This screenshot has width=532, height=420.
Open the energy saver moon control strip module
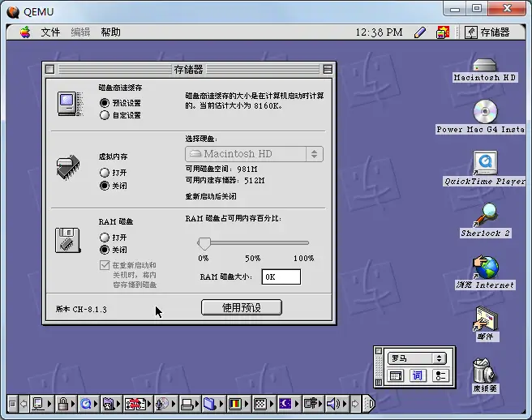pyautogui.click(x=285, y=404)
